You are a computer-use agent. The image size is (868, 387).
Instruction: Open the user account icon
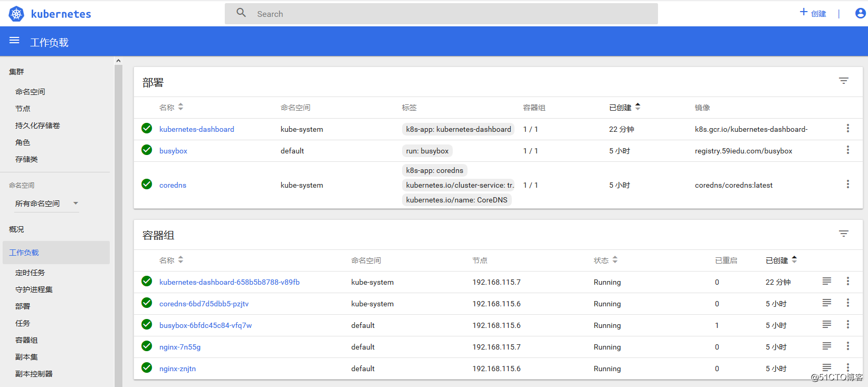pos(860,13)
